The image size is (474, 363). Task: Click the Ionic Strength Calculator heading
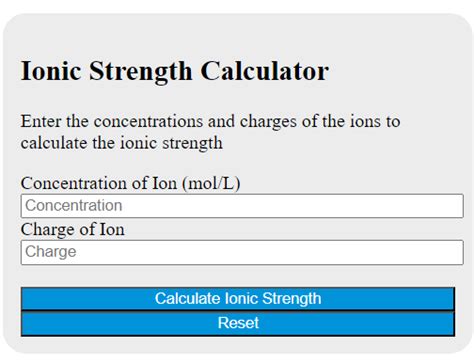coord(175,71)
